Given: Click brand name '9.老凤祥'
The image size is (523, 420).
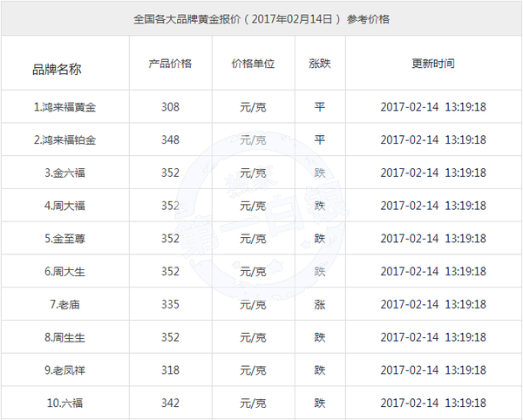Looking at the screenshot, I should click(x=65, y=370).
